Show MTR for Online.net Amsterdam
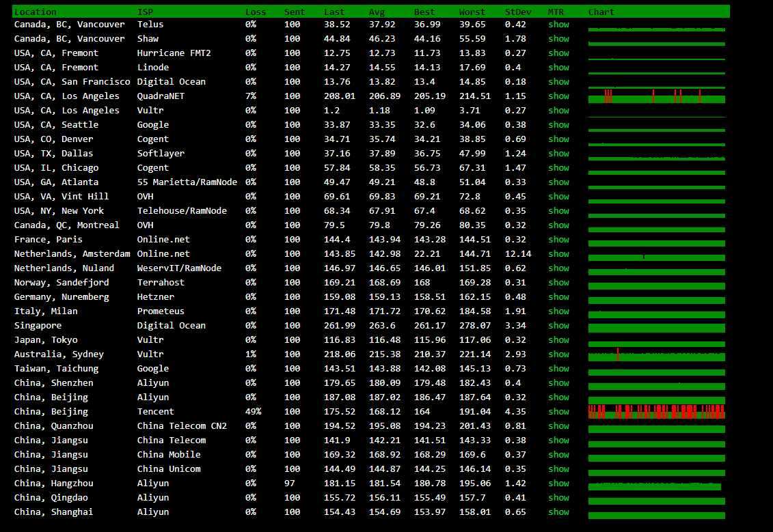 tap(558, 253)
